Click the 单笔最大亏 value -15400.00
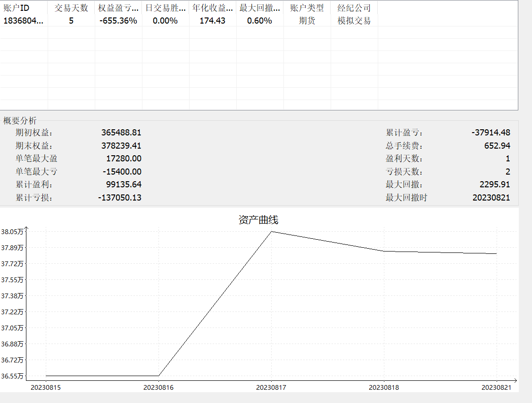This screenshot has width=532, height=403. pos(122,171)
